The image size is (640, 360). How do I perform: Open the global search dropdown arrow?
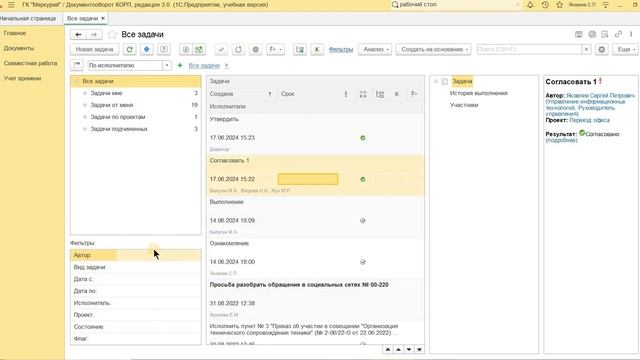[518, 5]
